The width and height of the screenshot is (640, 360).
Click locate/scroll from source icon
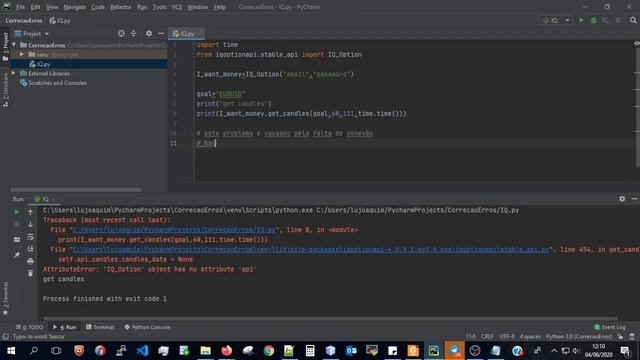tap(121, 33)
